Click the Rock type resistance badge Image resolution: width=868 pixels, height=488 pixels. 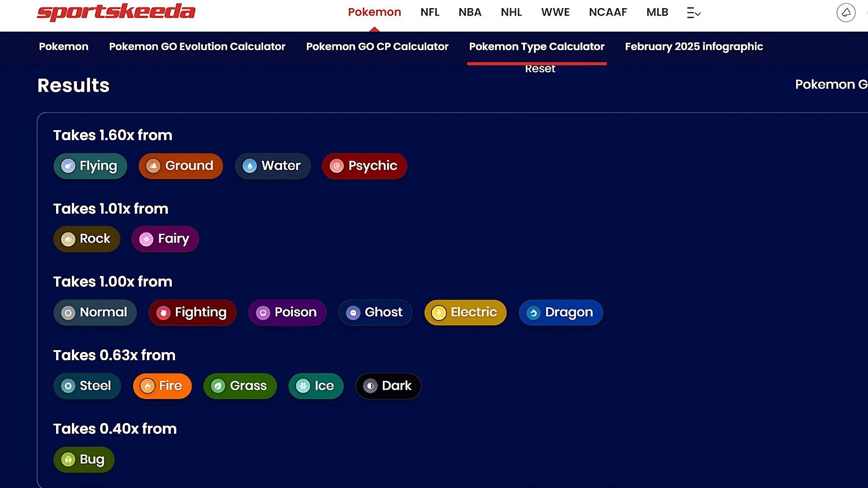86,239
